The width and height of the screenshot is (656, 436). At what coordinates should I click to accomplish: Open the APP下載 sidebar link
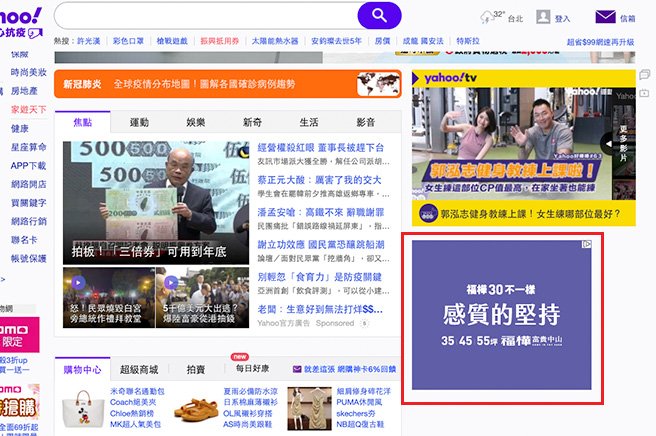[x=28, y=166]
